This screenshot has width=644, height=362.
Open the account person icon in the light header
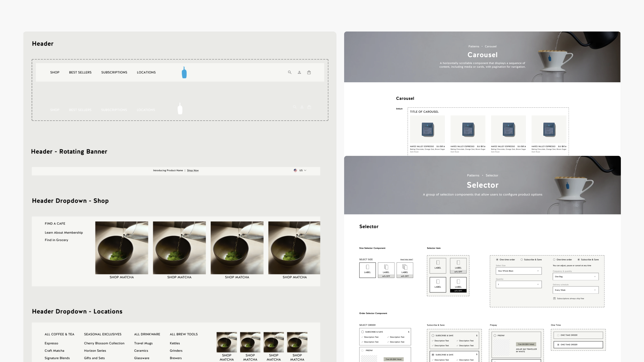(299, 72)
